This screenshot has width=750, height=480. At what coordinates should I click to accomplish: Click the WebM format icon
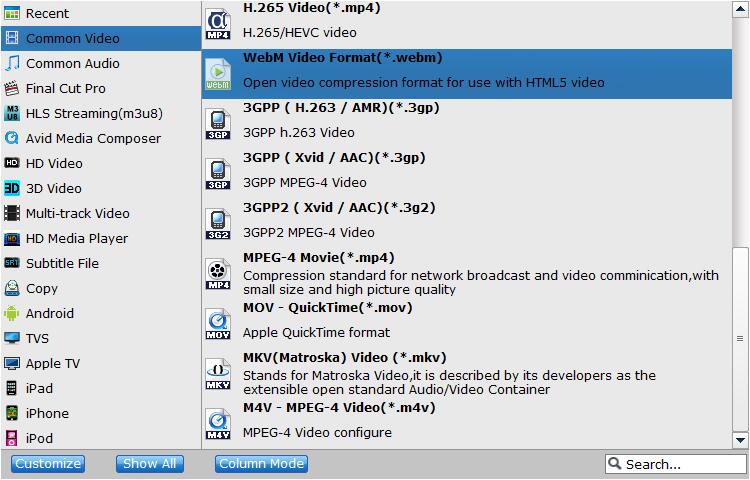(x=218, y=75)
